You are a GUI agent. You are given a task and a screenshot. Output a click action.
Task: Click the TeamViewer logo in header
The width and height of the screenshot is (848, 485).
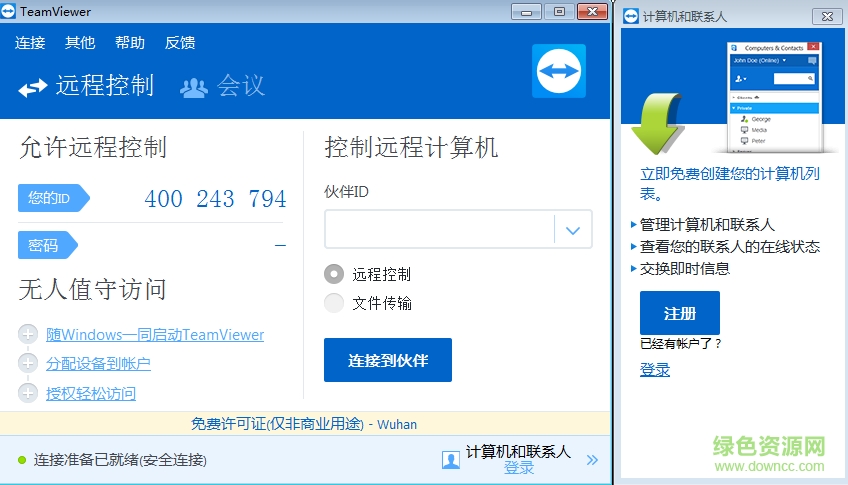tap(559, 71)
